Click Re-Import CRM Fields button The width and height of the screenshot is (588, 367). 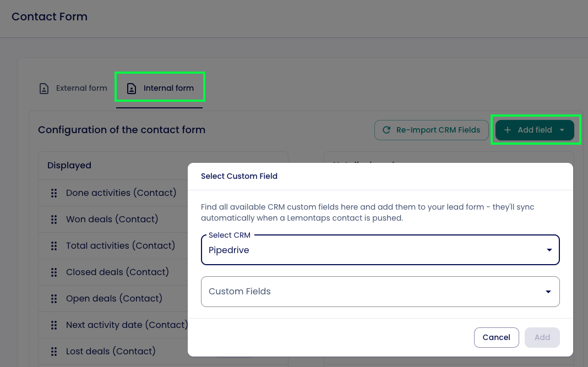(432, 130)
